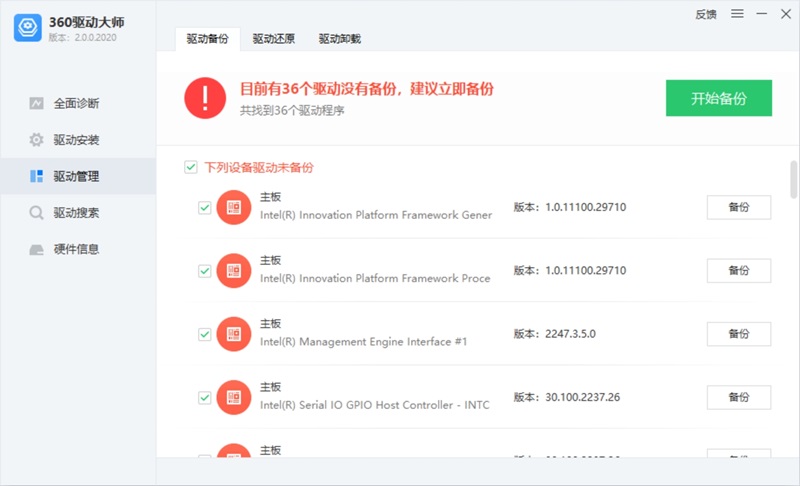Open the hamburger main menu icon
Image resolution: width=800 pixels, height=486 pixels.
coord(737,14)
